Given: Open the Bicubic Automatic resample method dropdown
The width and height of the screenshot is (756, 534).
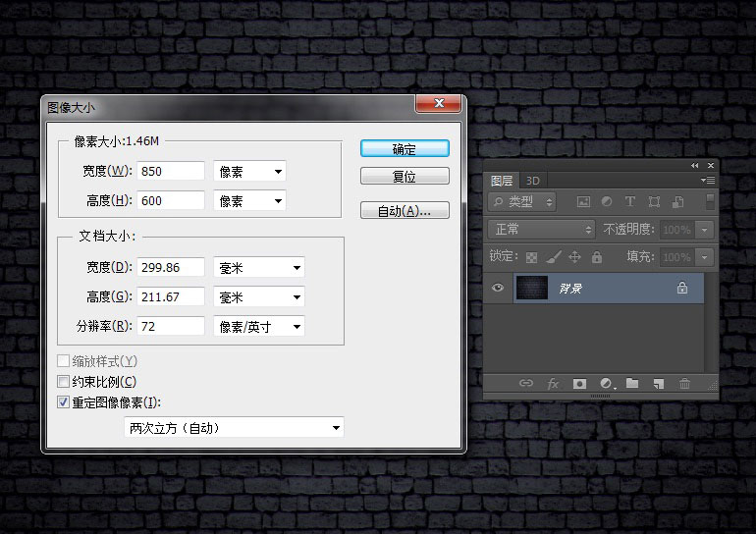Looking at the screenshot, I should (x=234, y=427).
